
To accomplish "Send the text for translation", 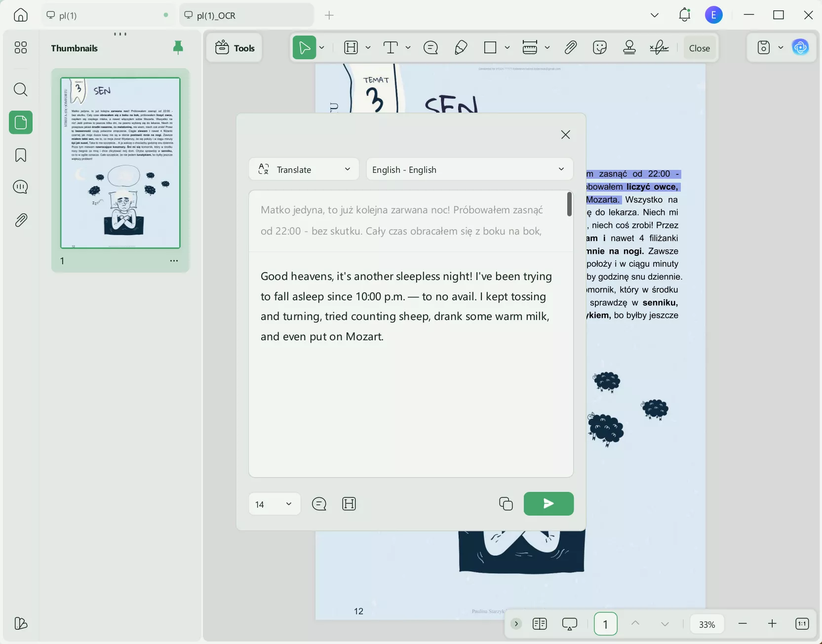I will pyautogui.click(x=548, y=504).
